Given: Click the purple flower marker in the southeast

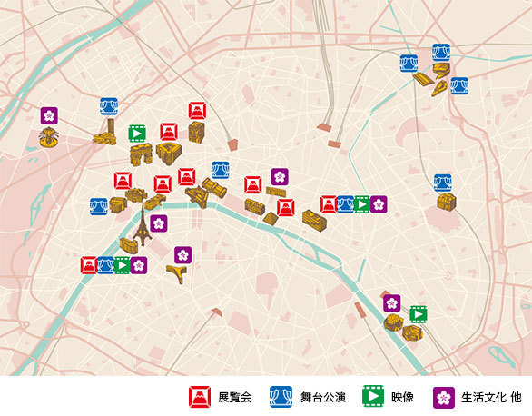Looking at the screenshot, I should coord(392,303).
